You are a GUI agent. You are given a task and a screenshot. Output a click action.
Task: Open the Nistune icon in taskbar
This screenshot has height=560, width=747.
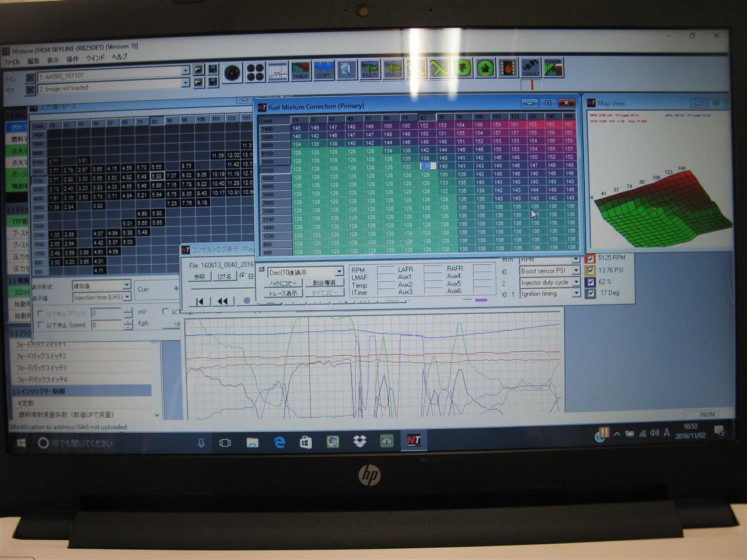coord(414,440)
